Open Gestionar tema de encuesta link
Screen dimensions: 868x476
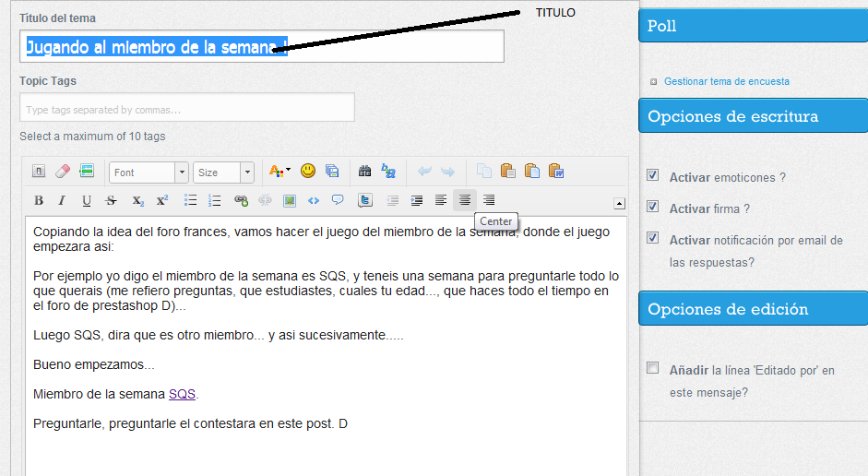click(726, 81)
